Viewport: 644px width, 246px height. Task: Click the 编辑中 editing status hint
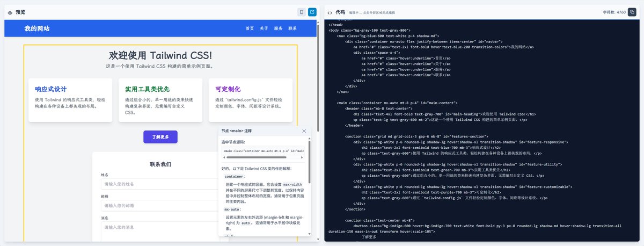click(372, 12)
